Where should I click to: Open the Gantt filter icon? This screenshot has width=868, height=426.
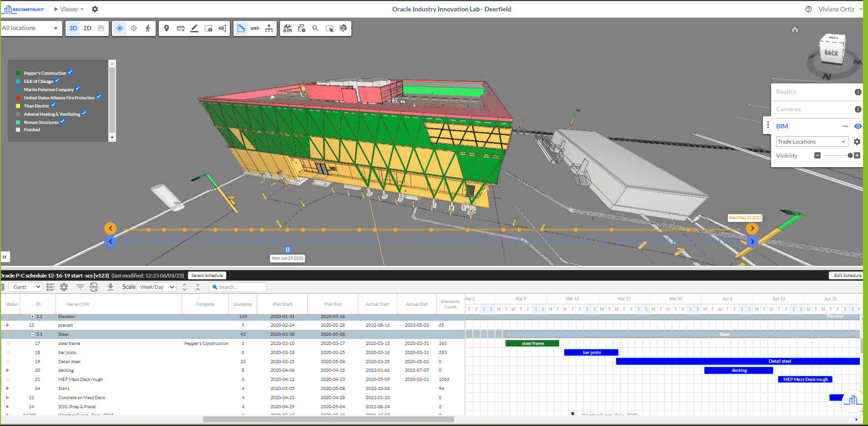point(81,287)
